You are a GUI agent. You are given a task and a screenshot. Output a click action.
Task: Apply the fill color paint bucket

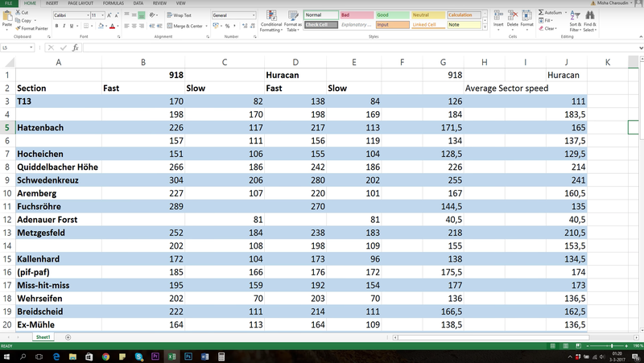coord(101,26)
